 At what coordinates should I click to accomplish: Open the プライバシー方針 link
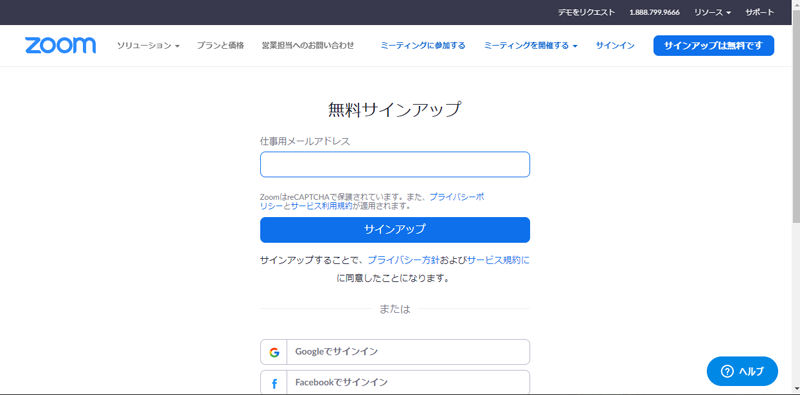pos(404,260)
